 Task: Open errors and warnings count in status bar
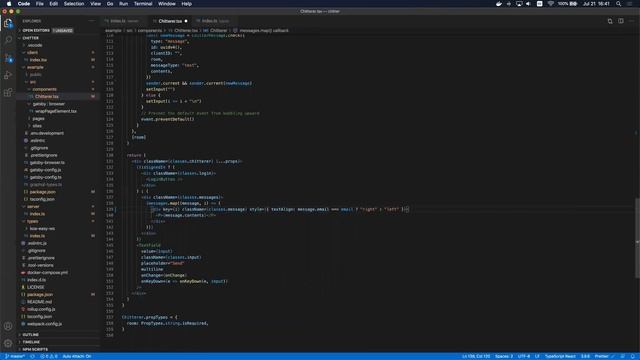point(49,356)
